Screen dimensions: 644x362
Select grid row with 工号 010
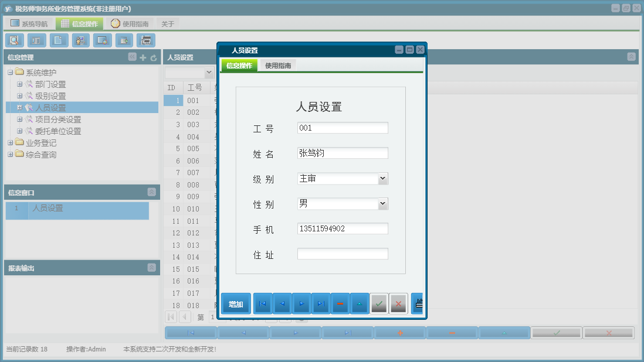click(x=189, y=209)
